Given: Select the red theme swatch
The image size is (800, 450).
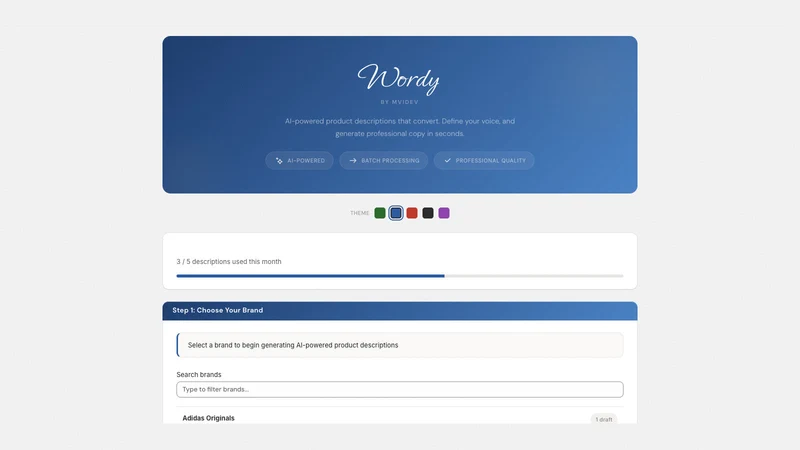Looking at the screenshot, I should pyautogui.click(x=412, y=213).
